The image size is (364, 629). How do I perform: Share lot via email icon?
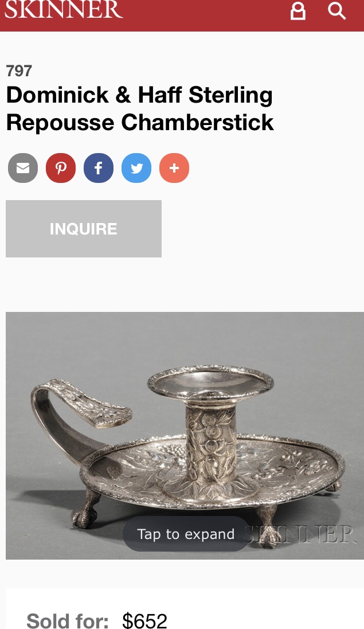point(23,167)
